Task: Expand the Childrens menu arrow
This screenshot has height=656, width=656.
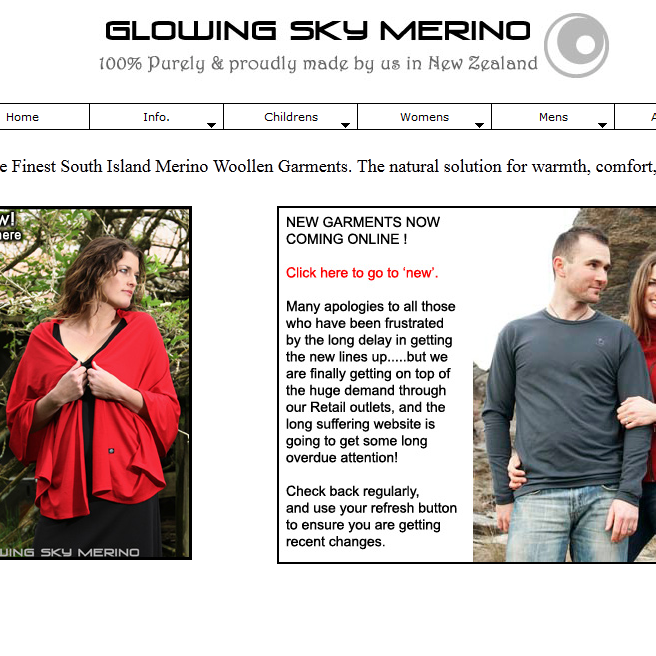Action: (345, 125)
